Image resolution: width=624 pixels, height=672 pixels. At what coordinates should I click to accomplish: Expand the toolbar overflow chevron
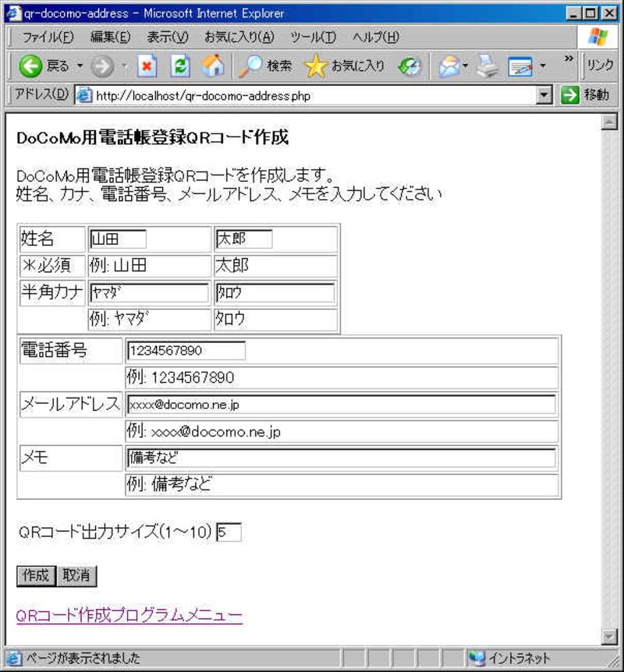click(569, 59)
